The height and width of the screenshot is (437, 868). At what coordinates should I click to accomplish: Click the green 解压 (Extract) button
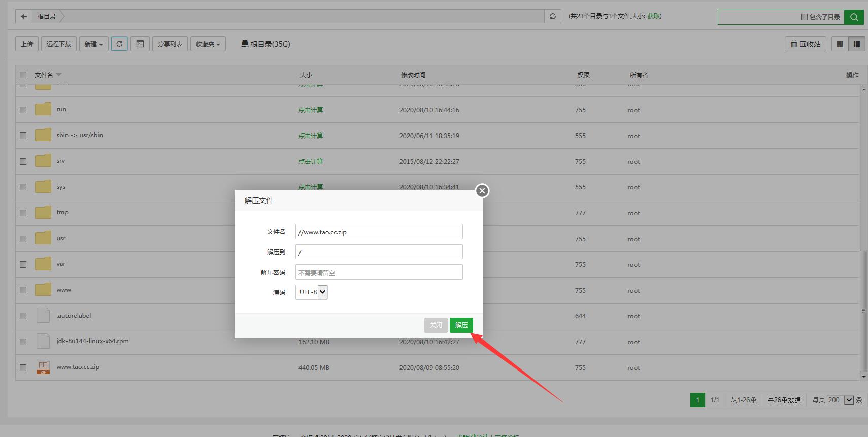pyautogui.click(x=461, y=325)
